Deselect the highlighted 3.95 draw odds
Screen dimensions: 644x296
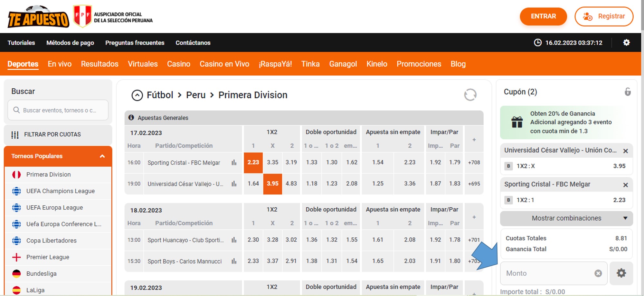(x=273, y=184)
